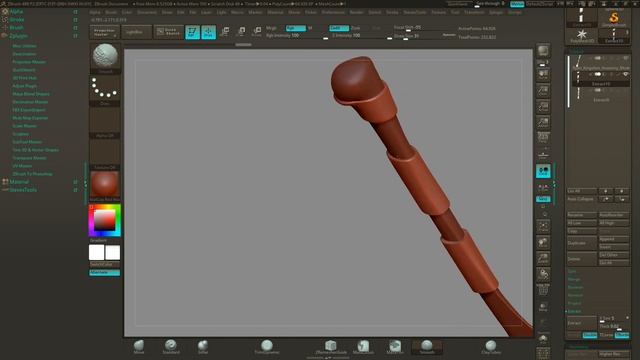Activate the Draw mode button
Image resolution: width=640 pixels, height=360 pixels.
coord(208,32)
